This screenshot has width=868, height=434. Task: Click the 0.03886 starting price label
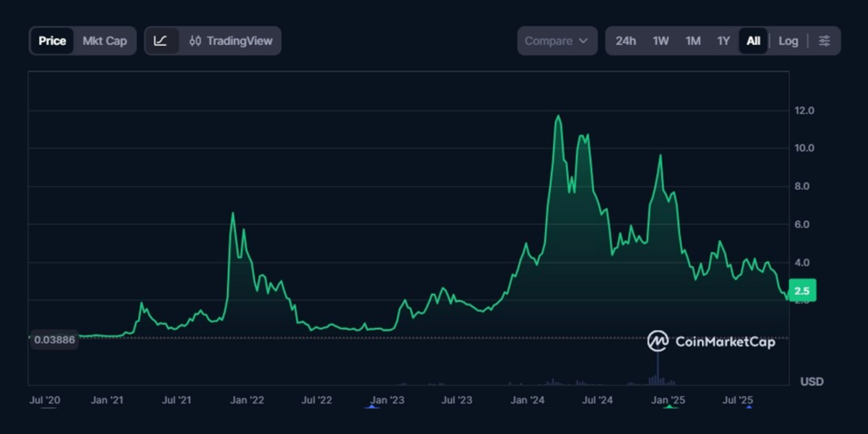tap(54, 340)
